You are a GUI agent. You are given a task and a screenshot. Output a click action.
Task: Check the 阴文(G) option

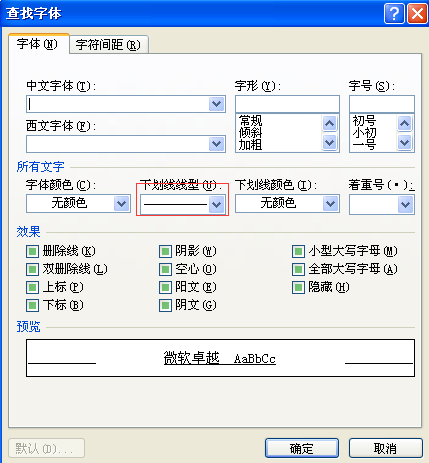coord(165,305)
